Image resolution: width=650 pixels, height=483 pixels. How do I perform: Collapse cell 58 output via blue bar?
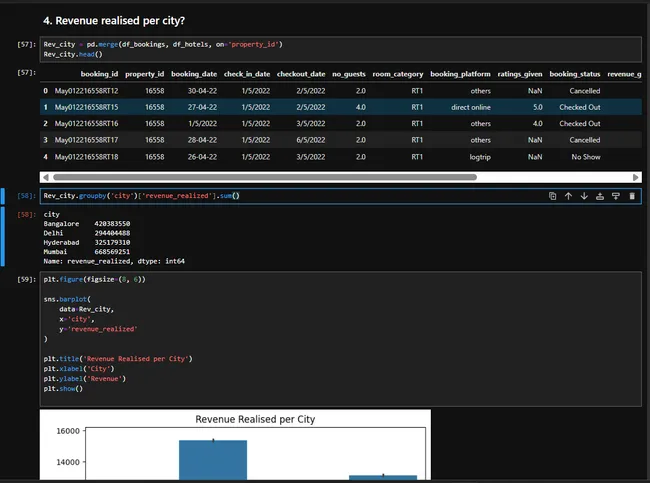tap(2, 236)
